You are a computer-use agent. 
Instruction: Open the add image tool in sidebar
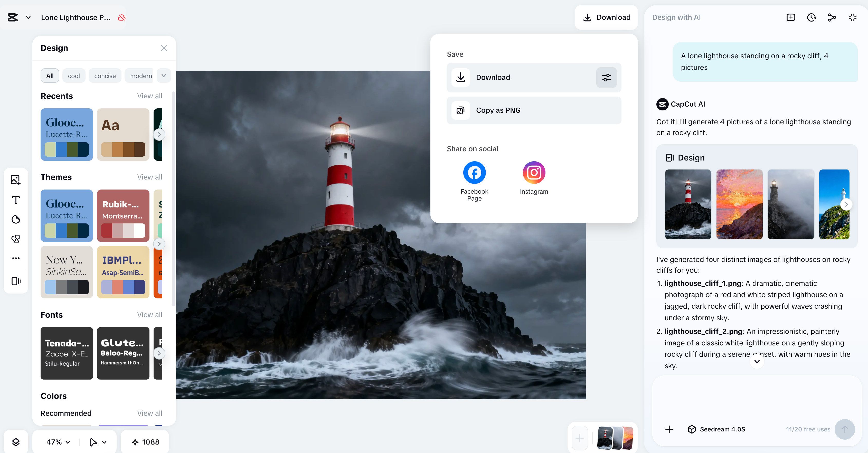[15, 180]
